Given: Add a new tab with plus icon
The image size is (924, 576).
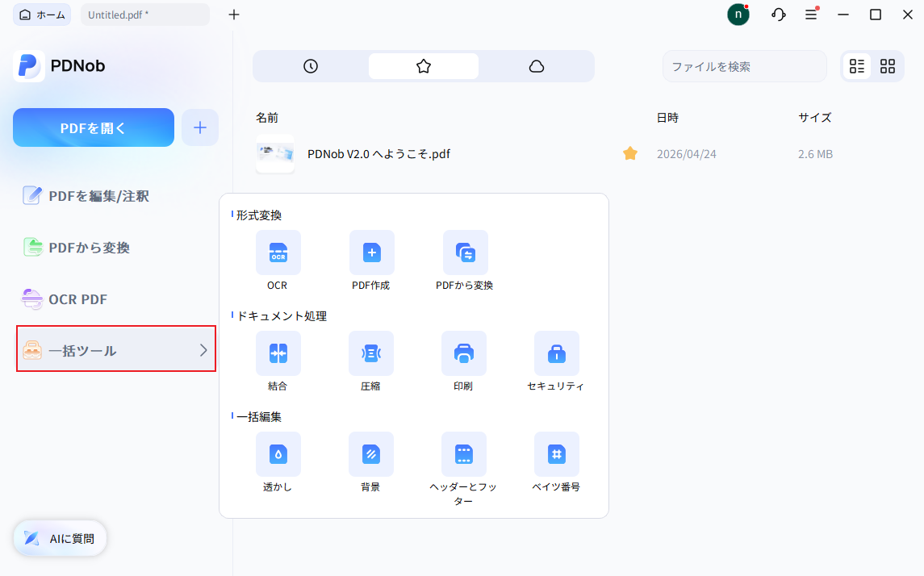Looking at the screenshot, I should [234, 15].
